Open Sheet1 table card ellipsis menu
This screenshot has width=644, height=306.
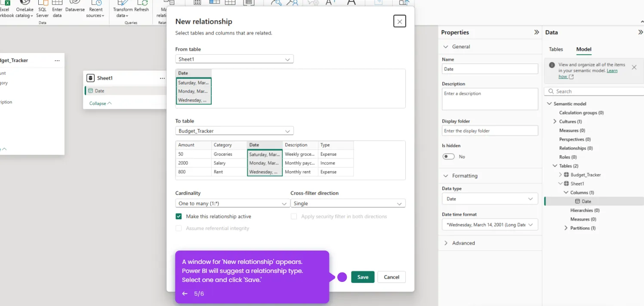point(162,78)
